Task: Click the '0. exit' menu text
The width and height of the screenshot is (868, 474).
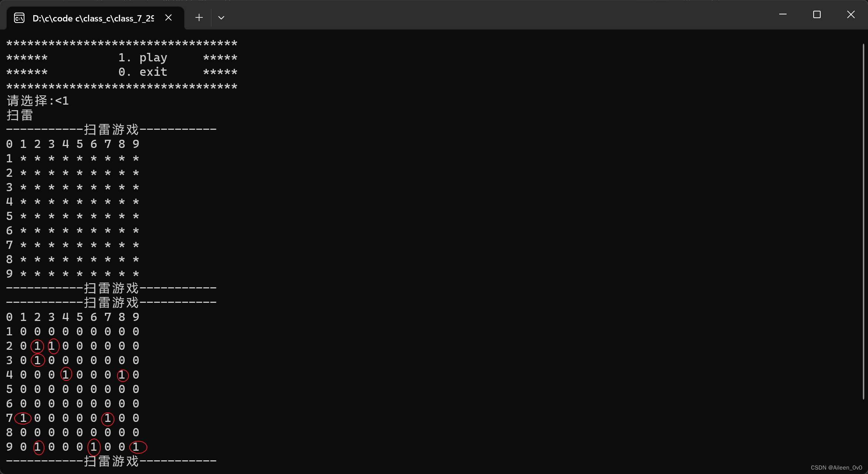Action: click(143, 72)
